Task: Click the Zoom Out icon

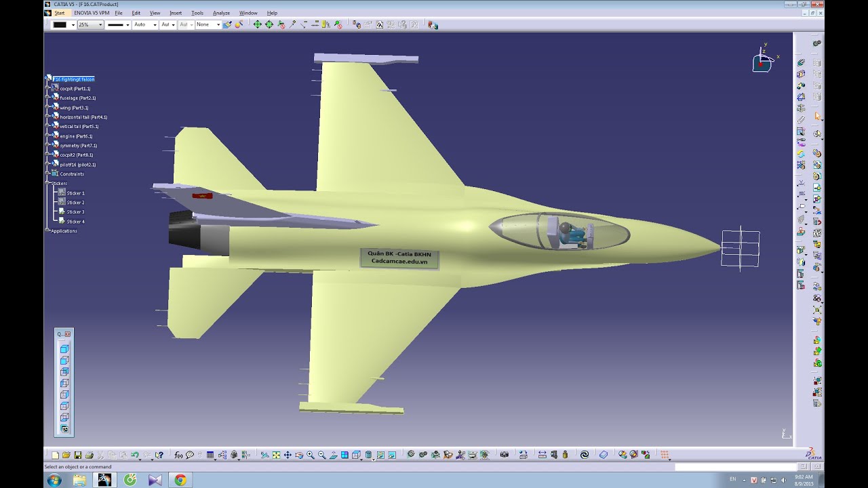Action: tap(321, 455)
